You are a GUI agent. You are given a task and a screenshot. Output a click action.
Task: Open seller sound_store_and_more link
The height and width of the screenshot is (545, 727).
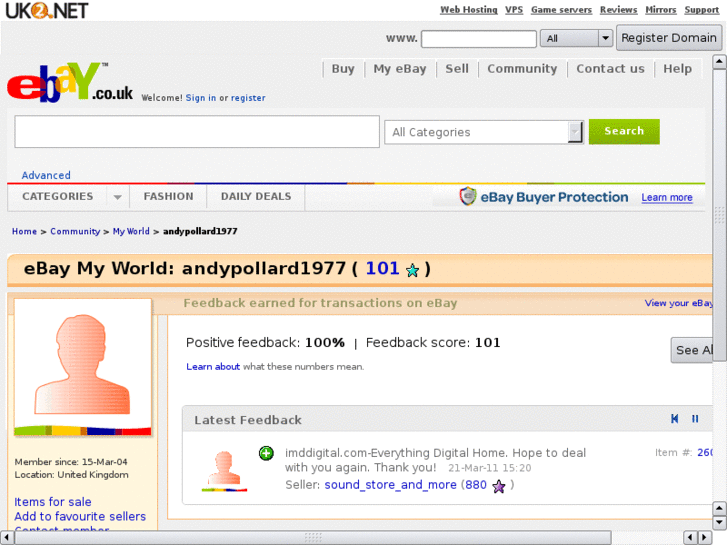pyautogui.click(x=390, y=485)
